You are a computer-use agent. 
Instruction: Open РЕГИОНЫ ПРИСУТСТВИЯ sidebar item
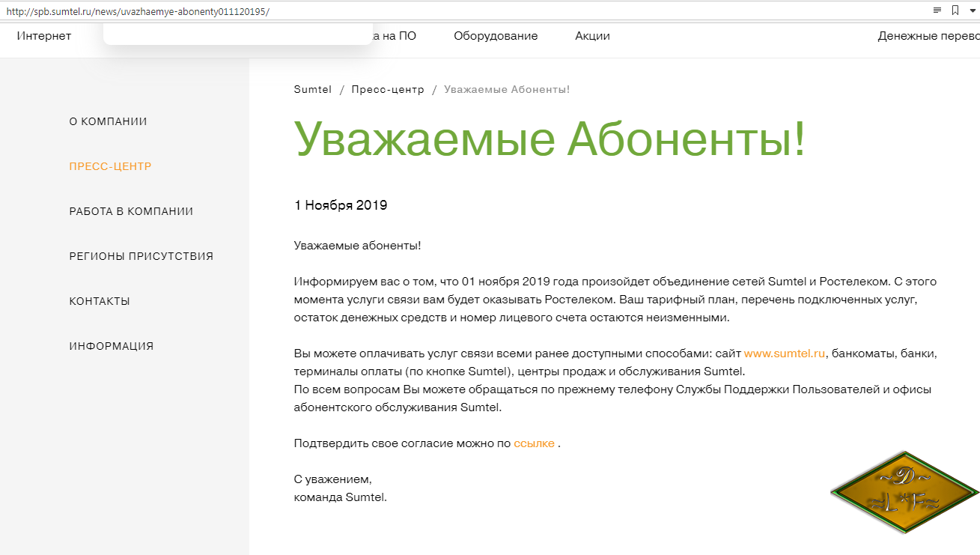coord(141,256)
